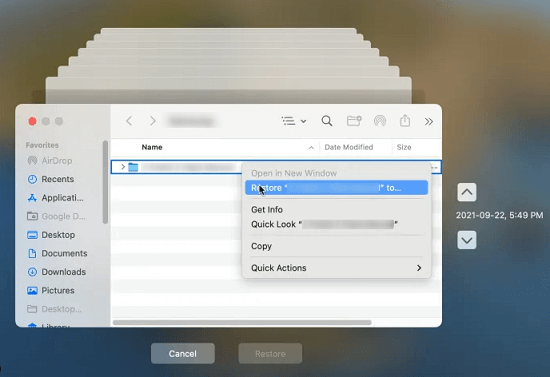Image resolution: width=550 pixels, height=377 pixels.
Task: Open Applications in the sidebar
Action: point(62,198)
